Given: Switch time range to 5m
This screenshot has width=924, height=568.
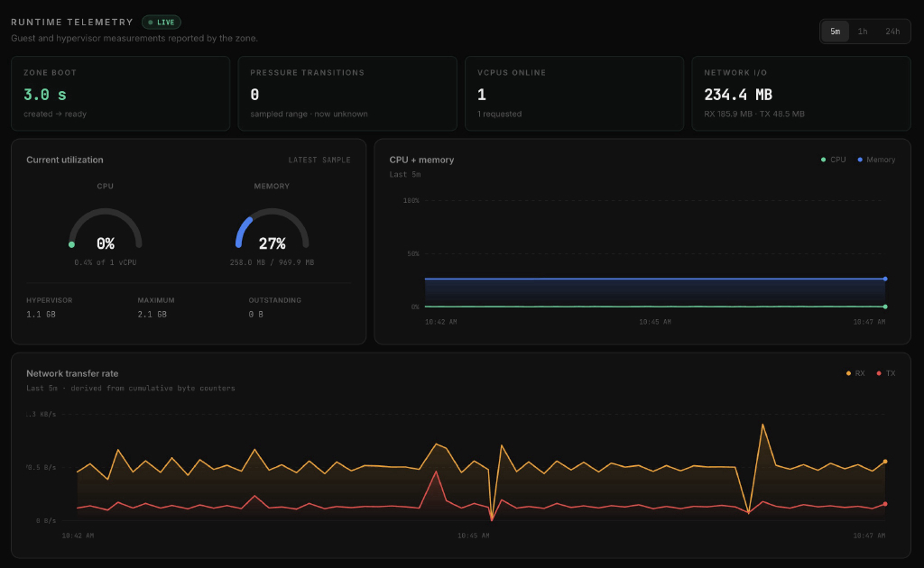Looking at the screenshot, I should pos(835,32).
